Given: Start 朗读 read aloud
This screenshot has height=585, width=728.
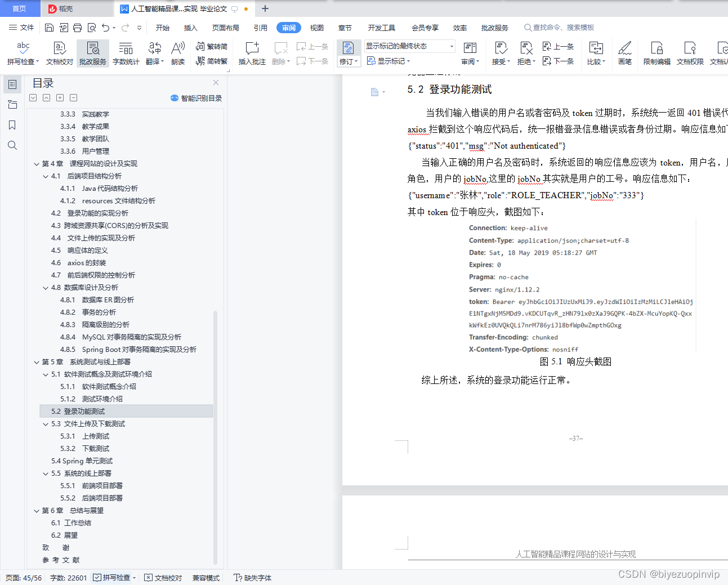Looking at the screenshot, I should click(178, 53).
